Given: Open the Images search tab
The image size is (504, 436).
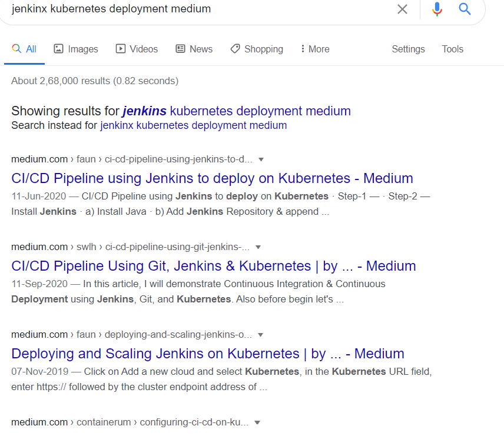Looking at the screenshot, I should [x=76, y=49].
